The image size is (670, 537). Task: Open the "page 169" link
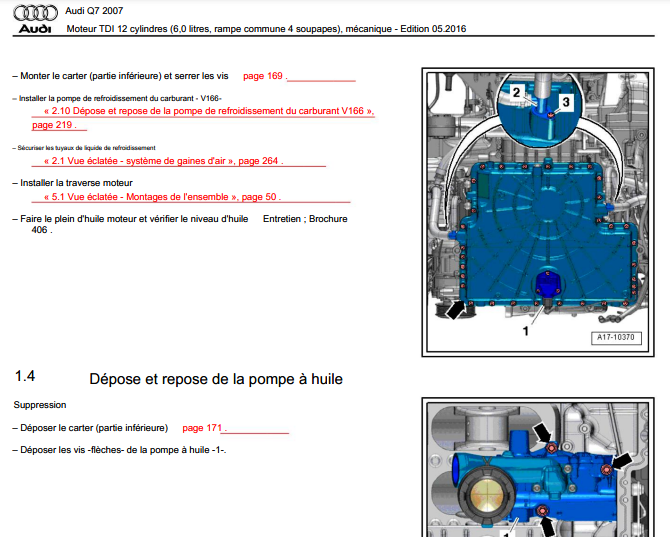pyautogui.click(x=264, y=75)
